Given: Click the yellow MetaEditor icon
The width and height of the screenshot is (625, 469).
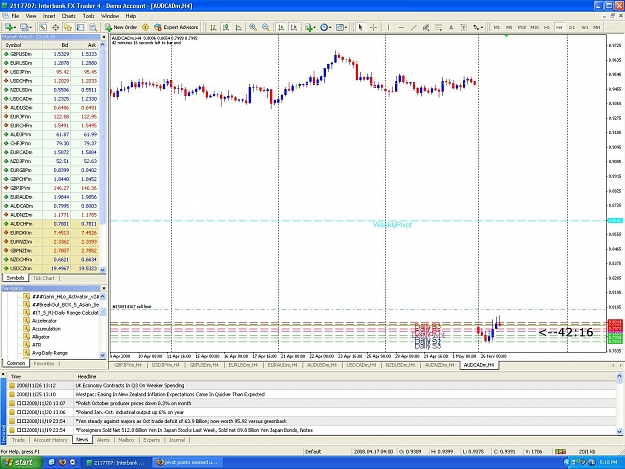Looking at the screenshot, I should click(145, 27).
